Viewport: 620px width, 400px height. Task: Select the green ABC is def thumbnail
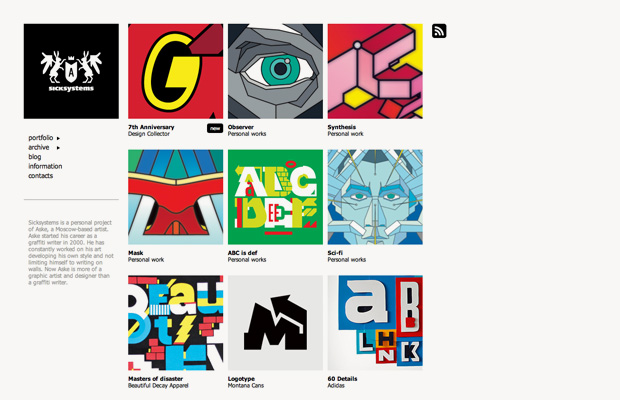(275, 197)
